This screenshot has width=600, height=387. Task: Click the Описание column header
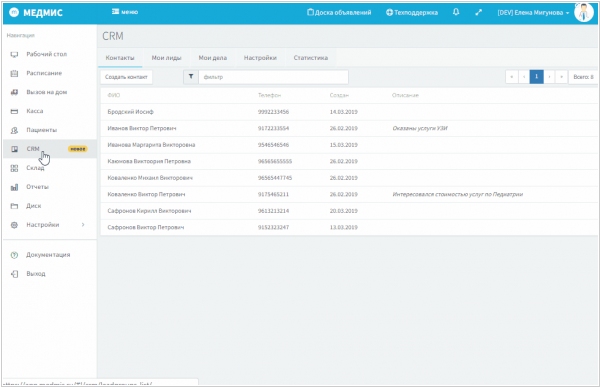tap(405, 95)
